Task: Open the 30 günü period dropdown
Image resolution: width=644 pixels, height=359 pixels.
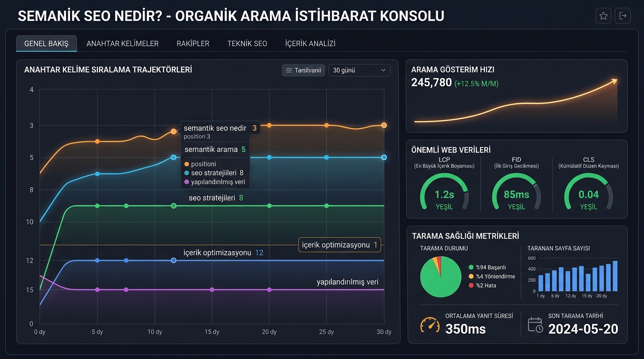Action: click(x=359, y=70)
